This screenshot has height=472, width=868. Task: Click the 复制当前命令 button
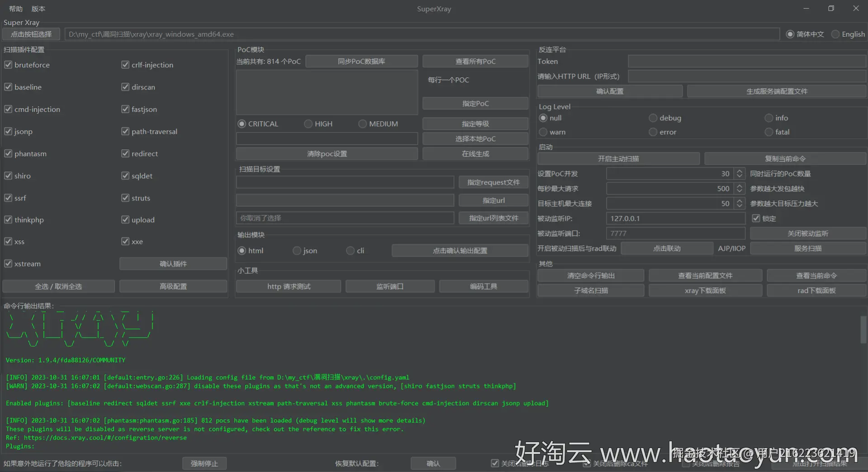pyautogui.click(x=785, y=159)
